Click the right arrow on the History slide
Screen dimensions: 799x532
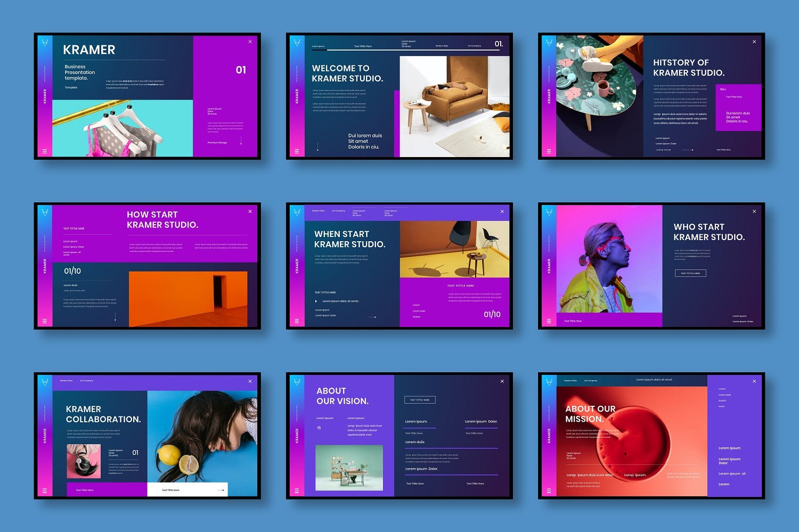[x=688, y=150]
